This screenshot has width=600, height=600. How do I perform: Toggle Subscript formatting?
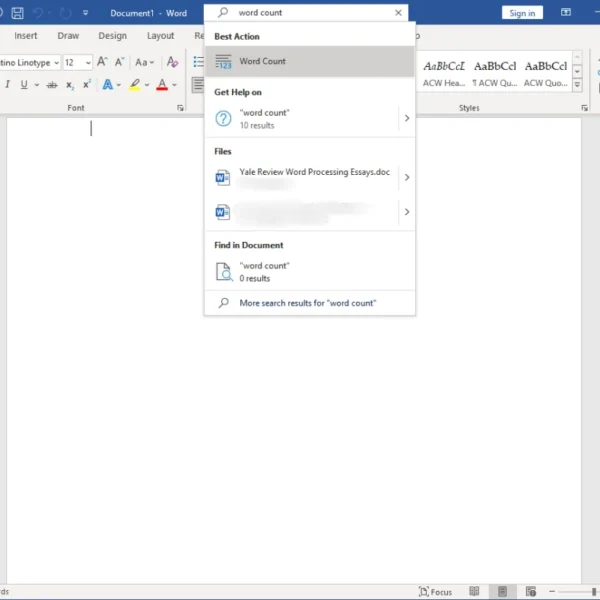(x=70, y=85)
